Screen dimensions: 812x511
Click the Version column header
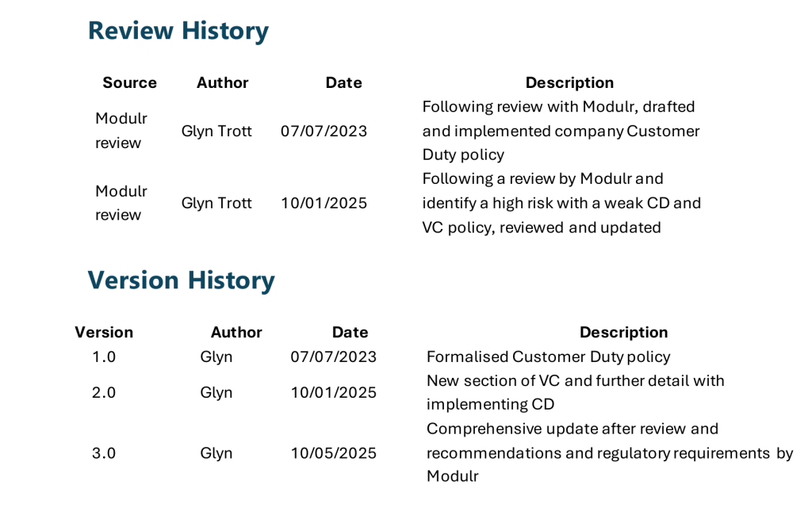(104, 332)
